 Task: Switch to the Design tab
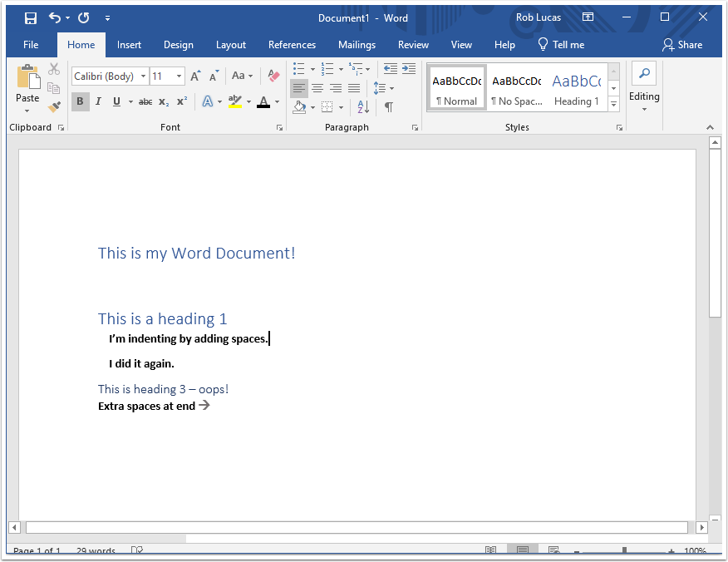click(179, 45)
